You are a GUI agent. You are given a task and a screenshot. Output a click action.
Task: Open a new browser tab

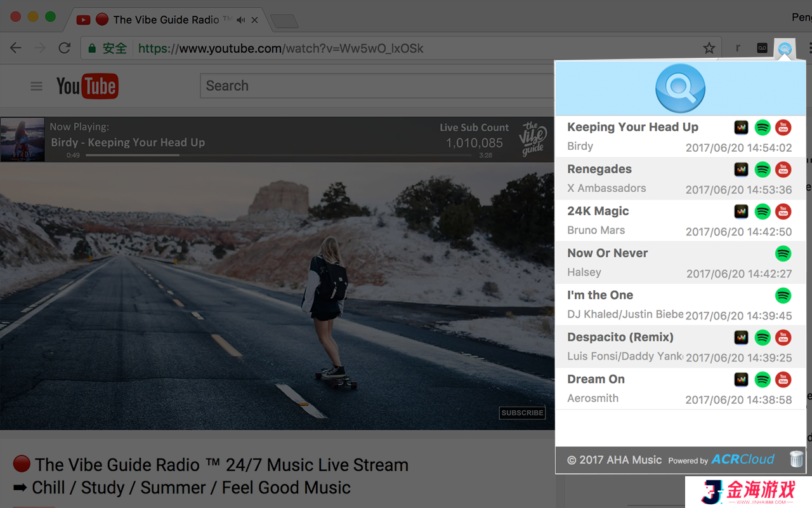tap(284, 21)
